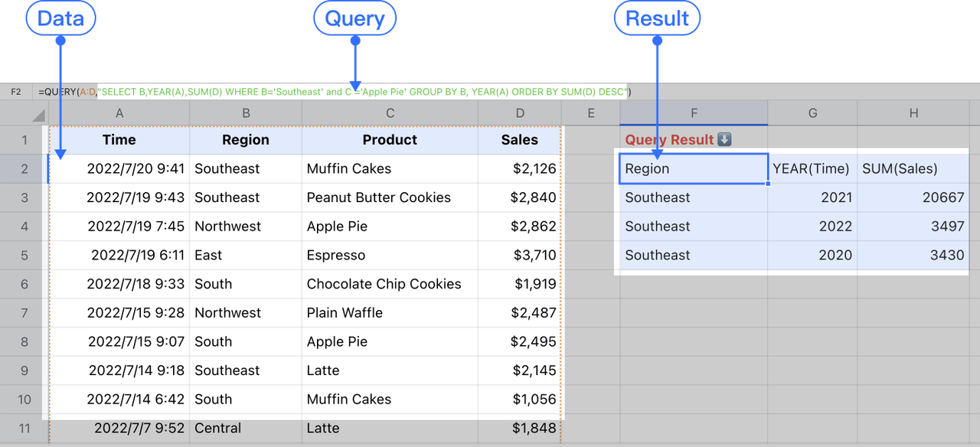The height and width of the screenshot is (447, 980).
Task: Click the Time header cell
Action: coord(119,140)
